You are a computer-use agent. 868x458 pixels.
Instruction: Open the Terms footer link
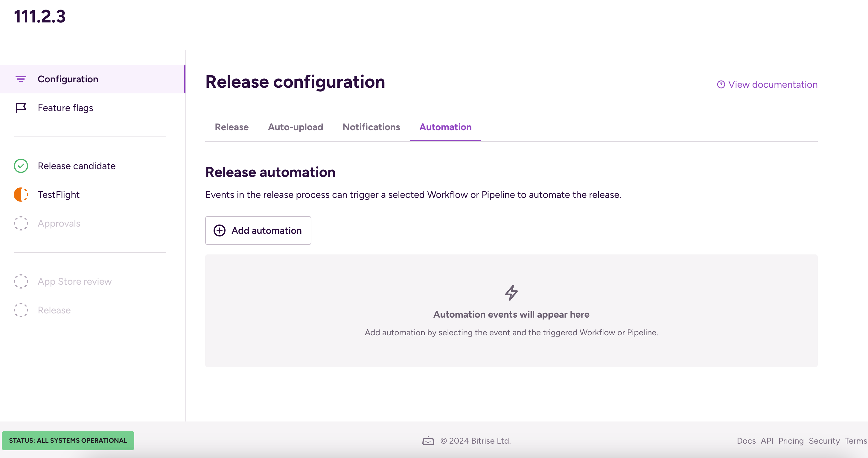pos(855,441)
